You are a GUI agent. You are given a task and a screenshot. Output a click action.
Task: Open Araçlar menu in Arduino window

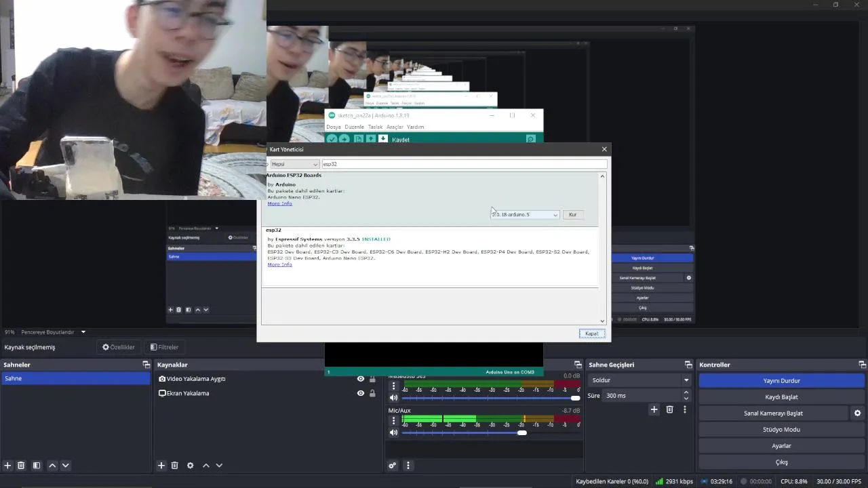[x=395, y=127]
